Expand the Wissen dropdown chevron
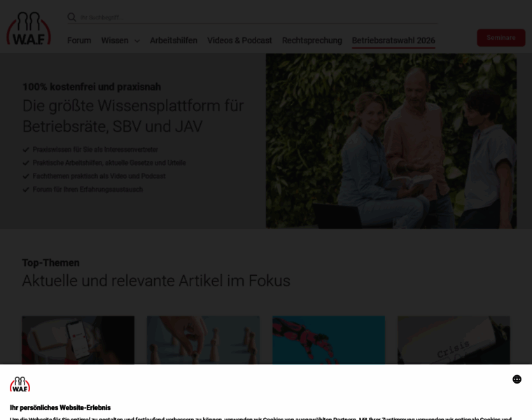Viewport: 532px width, 420px height. tap(137, 41)
